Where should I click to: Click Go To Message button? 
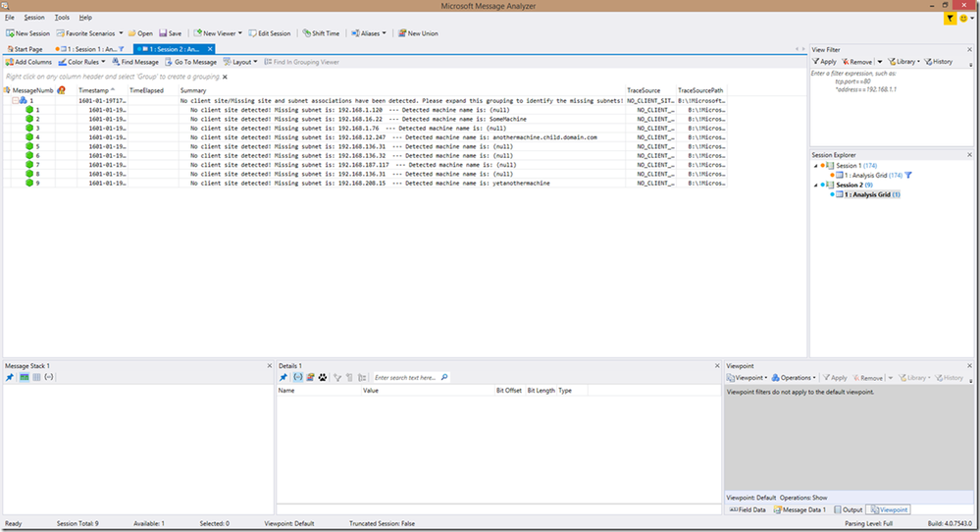[190, 62]
